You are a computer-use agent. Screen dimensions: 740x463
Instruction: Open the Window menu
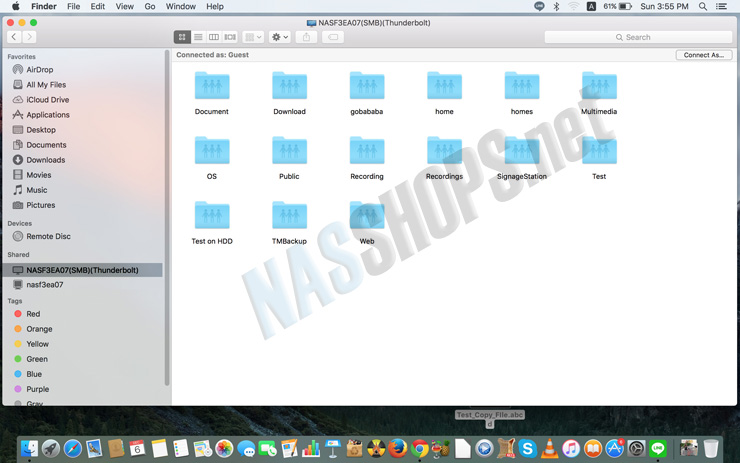tap(181, 6)
